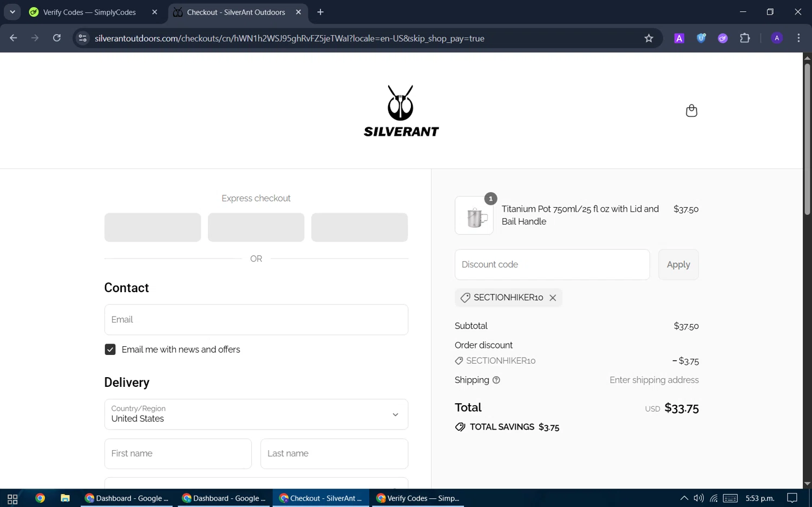This screenshot has height=507, width=812.
Task: Show hidden system tray icons
Action: tap(684, 498)
